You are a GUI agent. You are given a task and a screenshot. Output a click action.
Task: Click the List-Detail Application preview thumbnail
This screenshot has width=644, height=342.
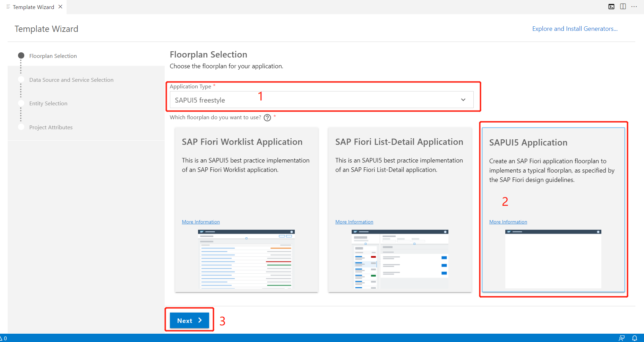point(400,259)
